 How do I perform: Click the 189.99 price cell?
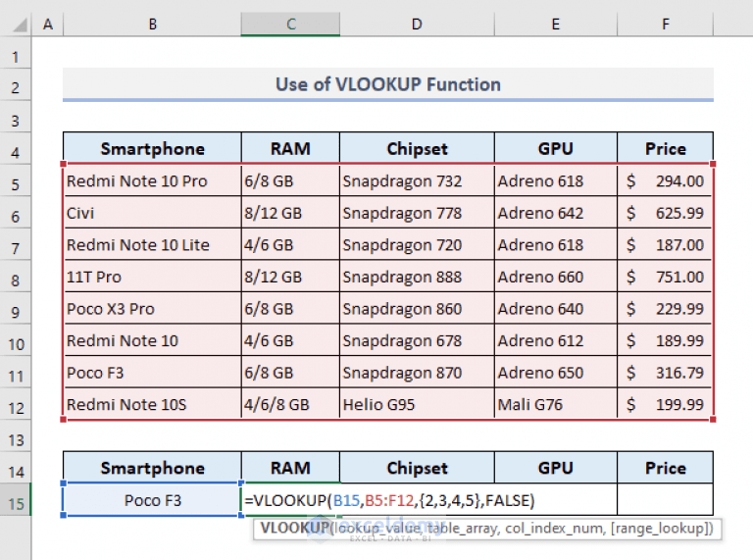point(665,340)
